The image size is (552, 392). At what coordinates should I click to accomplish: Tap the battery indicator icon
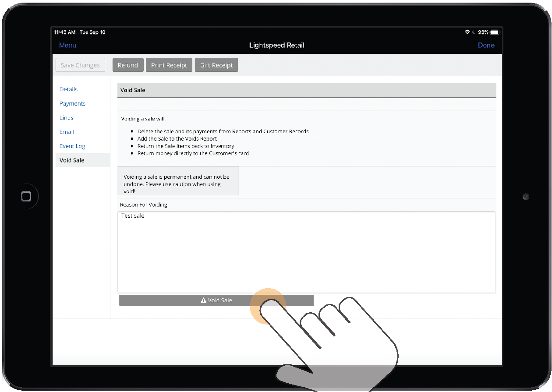click(495, 32)
